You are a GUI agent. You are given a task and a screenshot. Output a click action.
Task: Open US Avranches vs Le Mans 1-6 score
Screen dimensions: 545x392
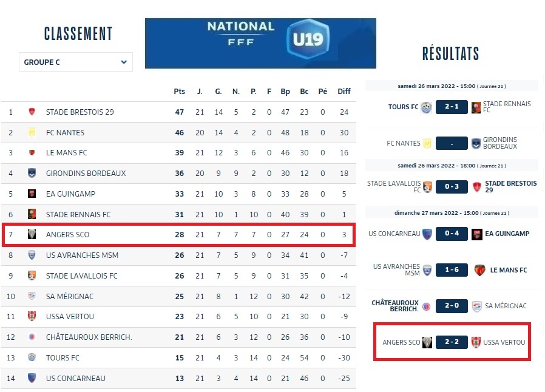point(452,270)
